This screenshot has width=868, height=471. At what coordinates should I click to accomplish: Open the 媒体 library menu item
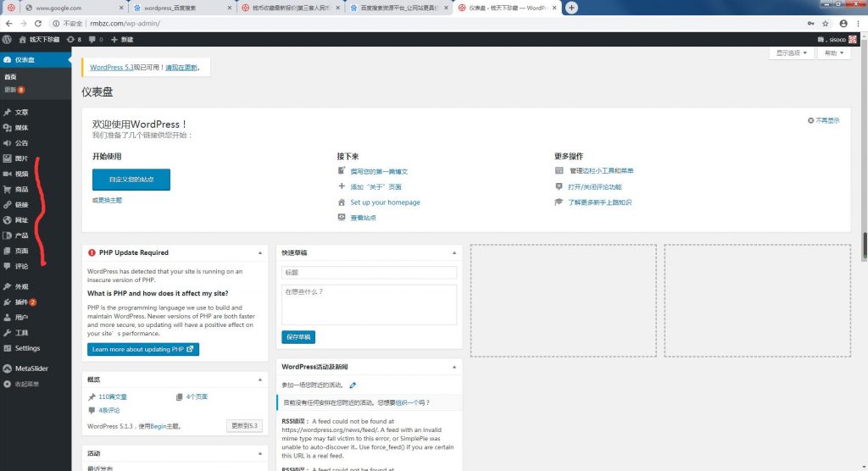tap(36, 127)
